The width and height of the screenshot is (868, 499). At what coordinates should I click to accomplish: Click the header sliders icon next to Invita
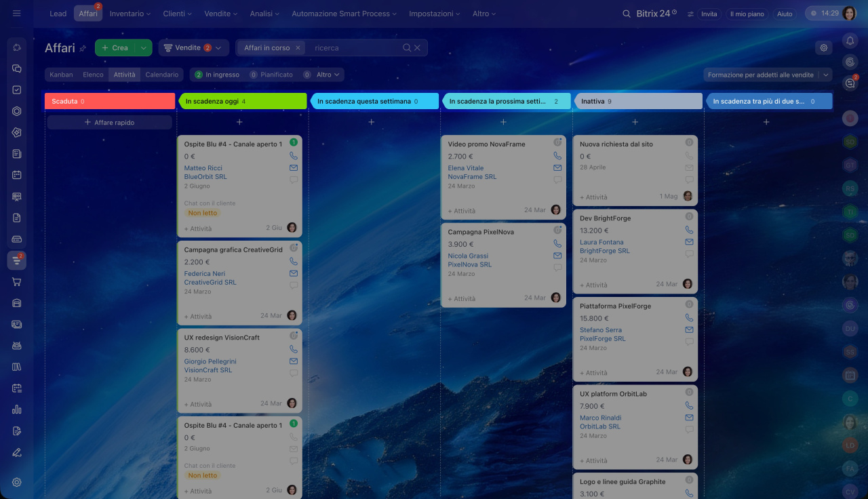click(691, 14)
